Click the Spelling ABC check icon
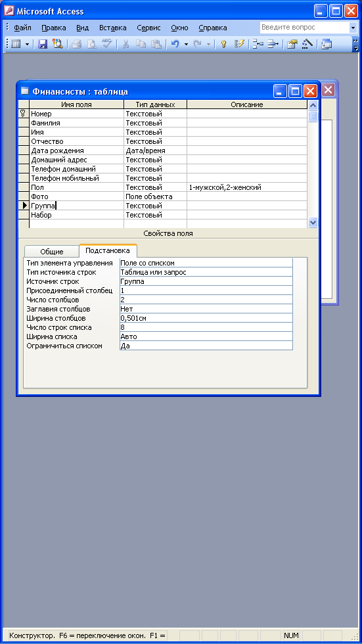The image size is (362, 644). coord(106,44)
